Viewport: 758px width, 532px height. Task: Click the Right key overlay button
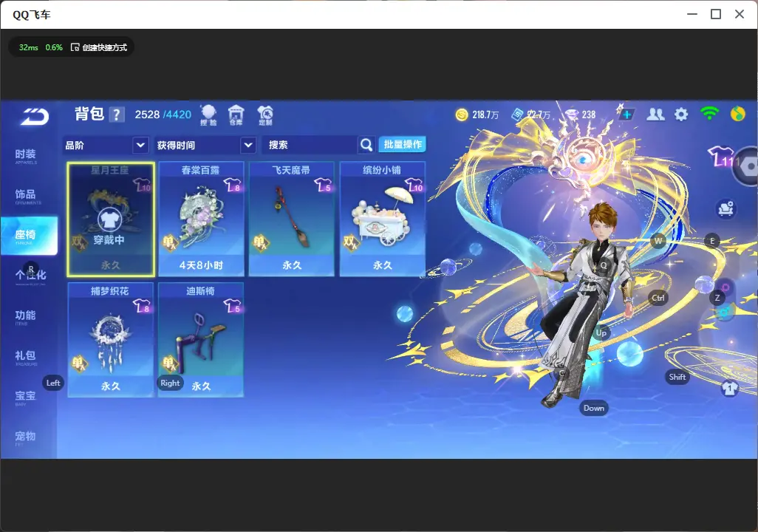point(170,383)
